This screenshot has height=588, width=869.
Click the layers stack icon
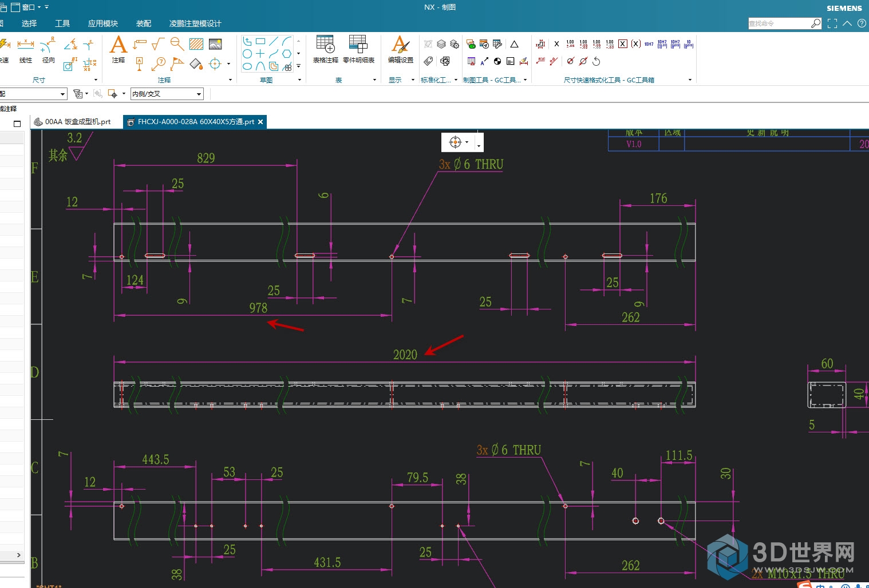(x=441, y=44)
